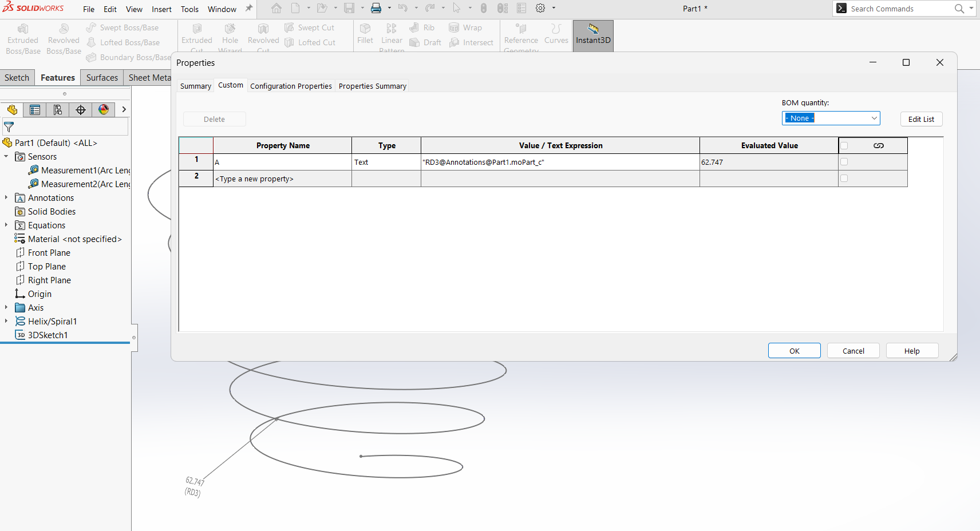Switch to the Configuration Properties tab
The image size is (980, 531).
click(x=291, y=86)
